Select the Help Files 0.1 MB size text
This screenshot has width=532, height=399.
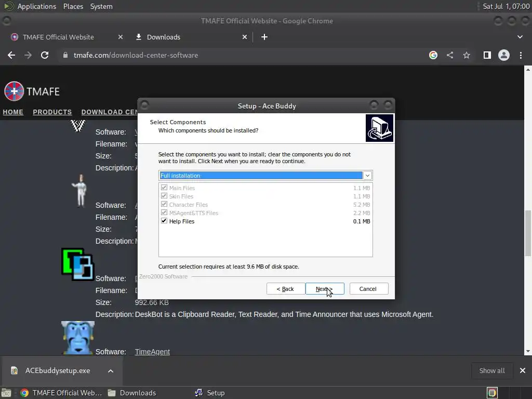coord(362,221)
